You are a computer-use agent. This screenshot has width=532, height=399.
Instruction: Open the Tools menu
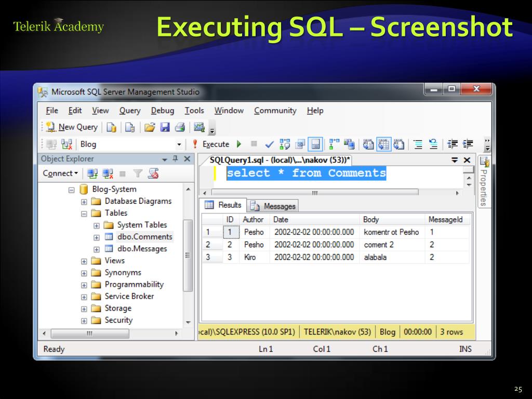coord(194,111)
